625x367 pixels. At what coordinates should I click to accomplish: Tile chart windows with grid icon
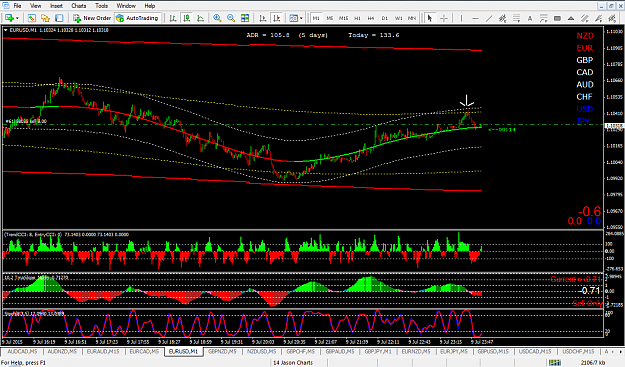pos(245,18)
